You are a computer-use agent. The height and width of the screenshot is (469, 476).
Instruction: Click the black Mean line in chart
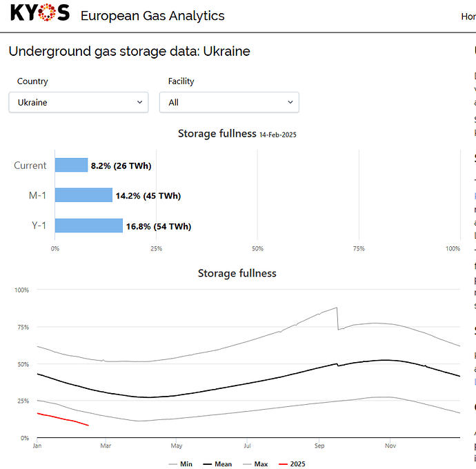coord(248,383)
